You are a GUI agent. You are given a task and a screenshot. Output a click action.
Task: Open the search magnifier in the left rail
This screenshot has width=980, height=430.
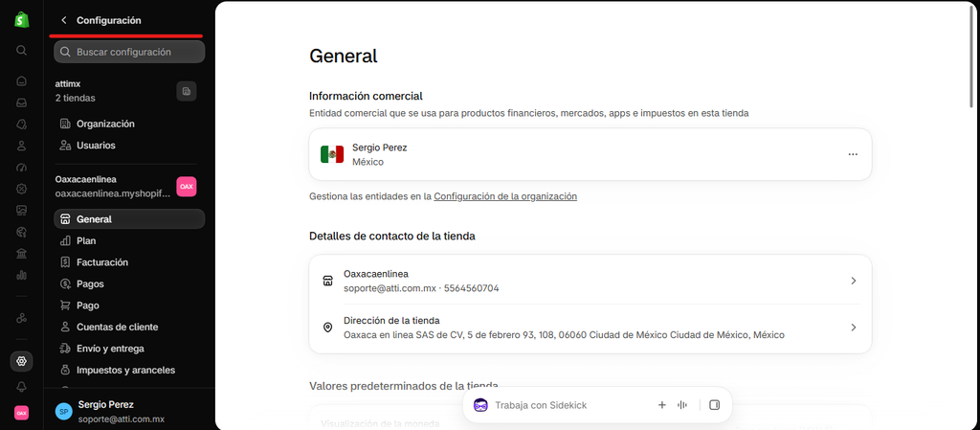tap(22, 50)
